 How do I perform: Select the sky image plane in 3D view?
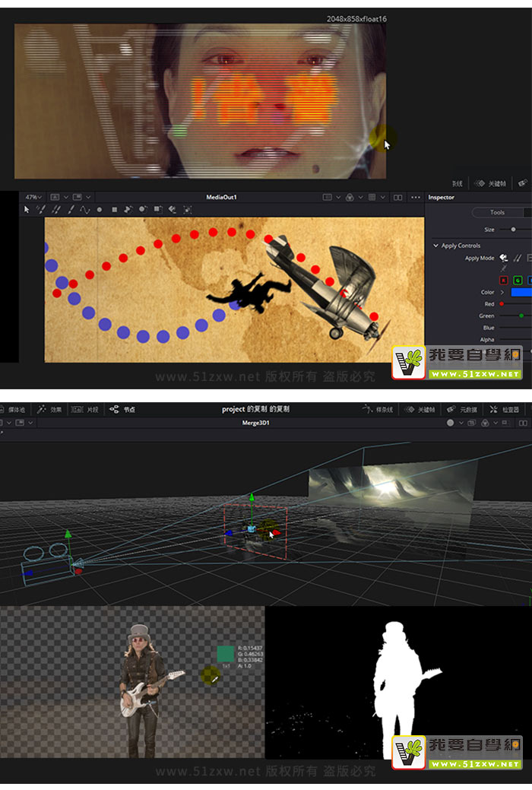(x=391, y=493)
